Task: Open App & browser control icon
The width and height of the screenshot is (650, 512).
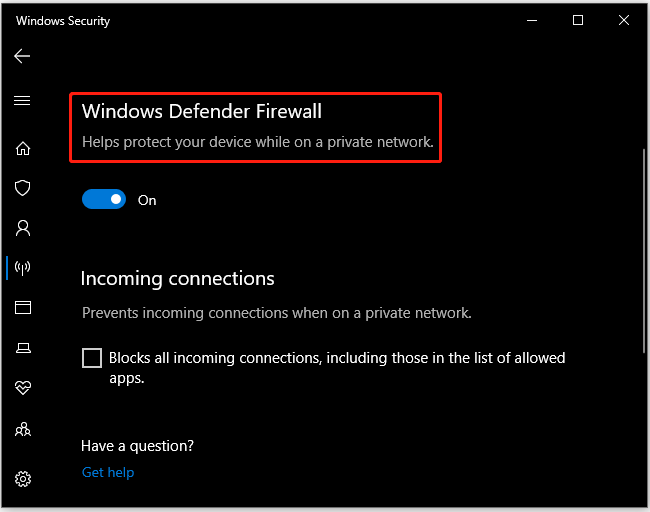Action: [x=23, y=307]
